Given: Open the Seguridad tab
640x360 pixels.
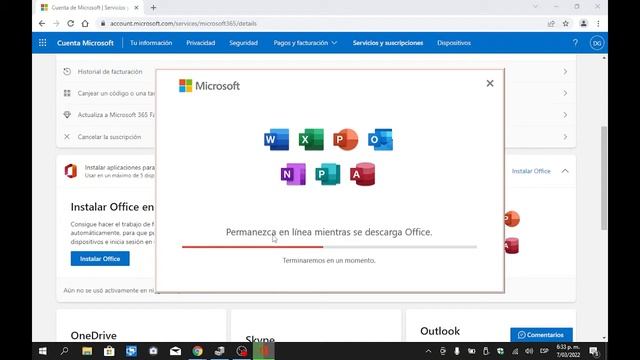Looking at the screenshot, I should 243,43.
